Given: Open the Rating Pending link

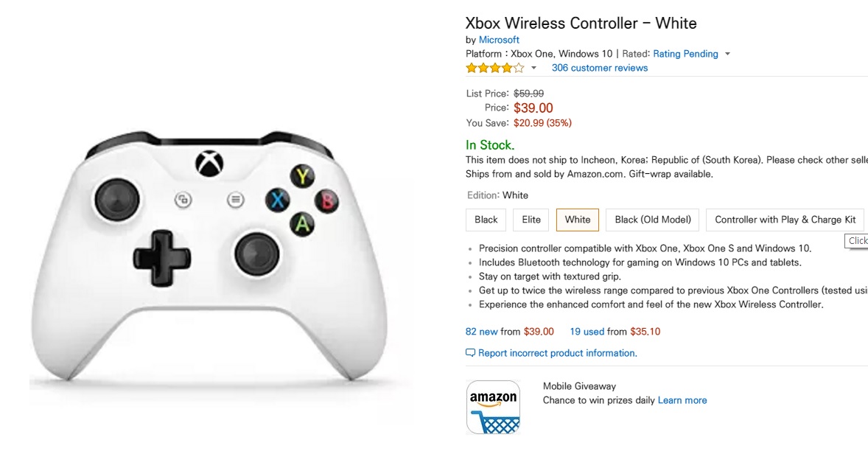Looking at the screenshot, I should [x=685, y=54].
